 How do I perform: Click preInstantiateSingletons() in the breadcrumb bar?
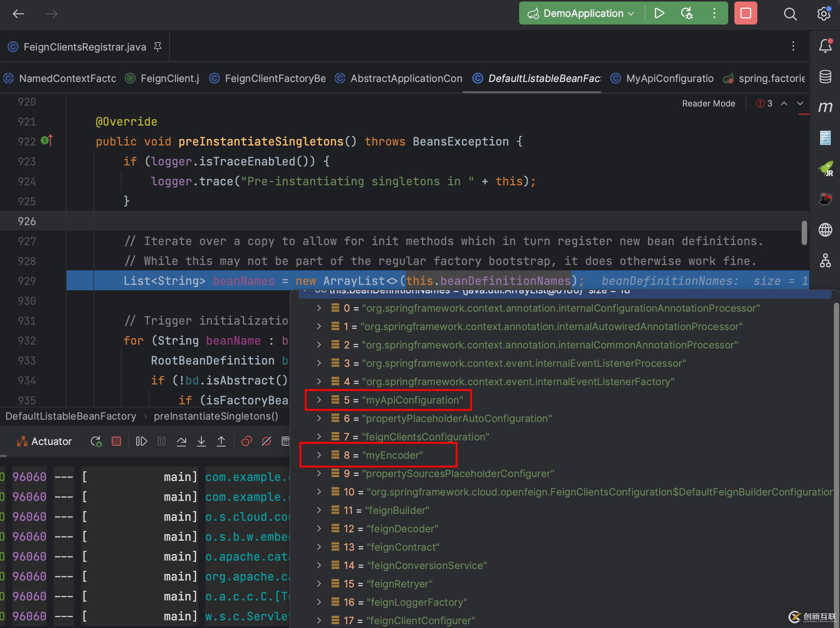(x=216, y=416)
